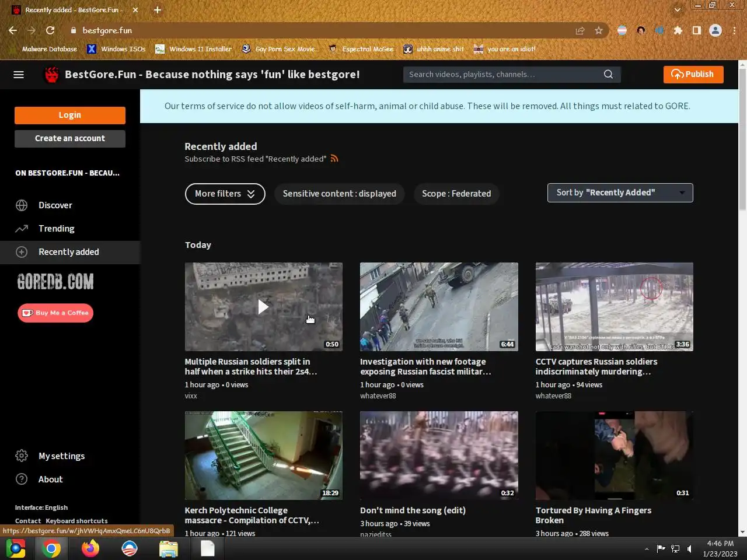The width and height of the screenshot is (747, 560).
Task: Select Recently added in the sidebar menu
Action: tap(69, 252)
